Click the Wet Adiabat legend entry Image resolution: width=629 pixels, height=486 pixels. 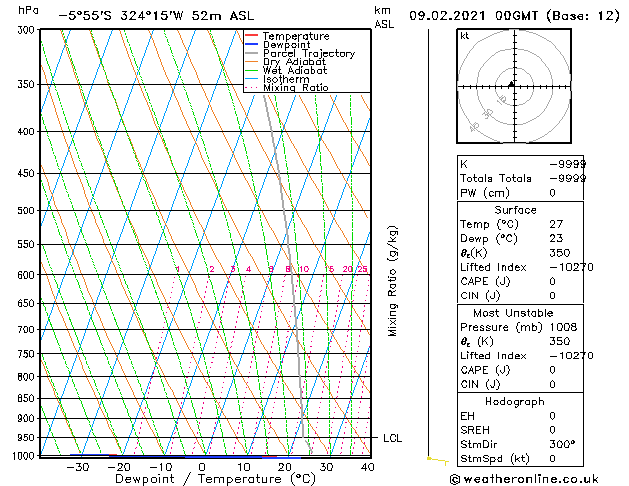(x=294, y=71)
